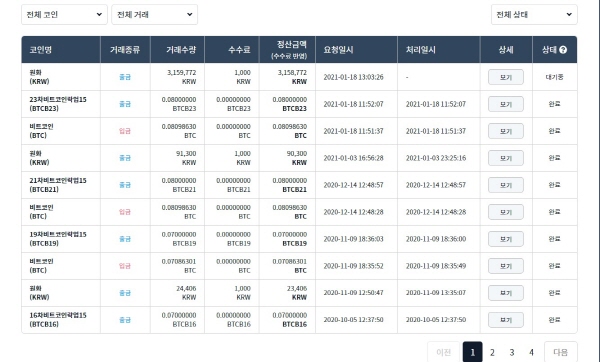Click processed time 2020-11-09 13:35:07
The height and width of the screenshot is (362, 600).
click(x=436, y=293)
